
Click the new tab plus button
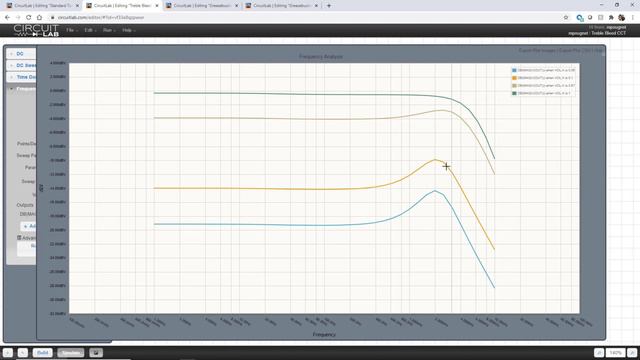click(x=329, y=6)
